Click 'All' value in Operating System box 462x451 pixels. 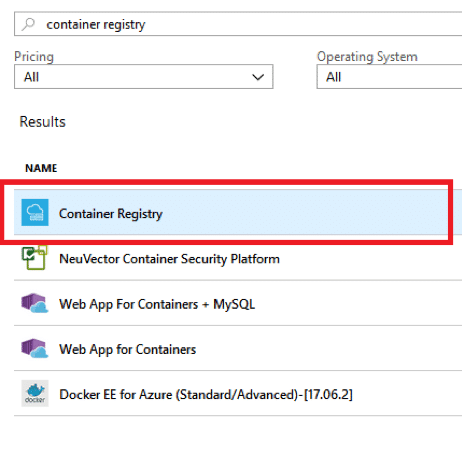[x=333, y=77]
